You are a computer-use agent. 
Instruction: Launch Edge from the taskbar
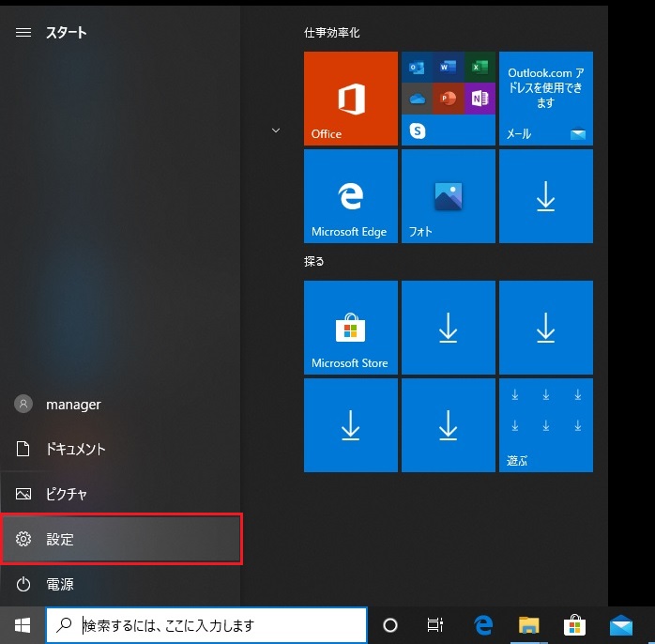pos(483,625)
